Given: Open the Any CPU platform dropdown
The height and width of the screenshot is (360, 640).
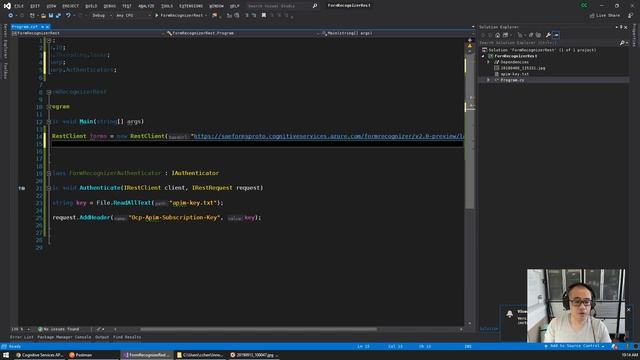Looking at the screenshot, I should click(133, 16).
